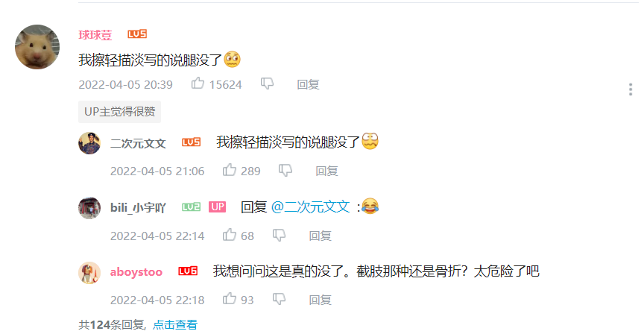
Task: Click the 球球荳 username
Action: tap(95, 35)
